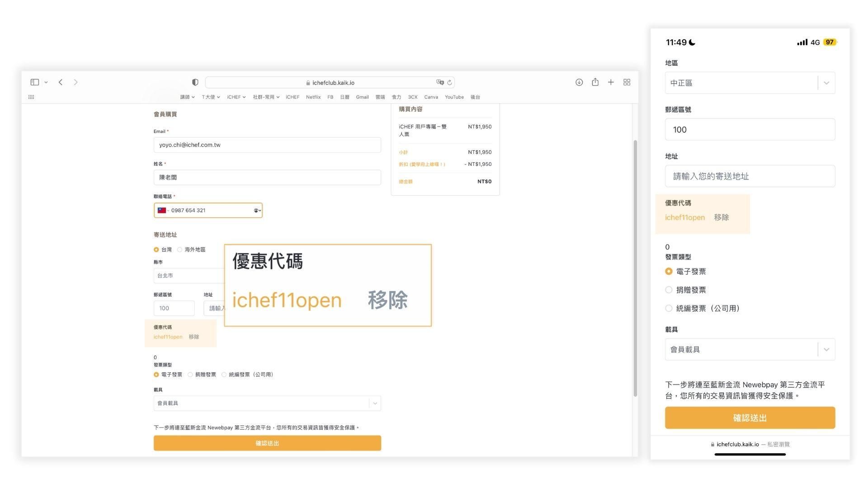Toggle the Safari sidebar icon
Image resolution: width=868 pixels, height=488 pixels.
(x=35, y=82)
